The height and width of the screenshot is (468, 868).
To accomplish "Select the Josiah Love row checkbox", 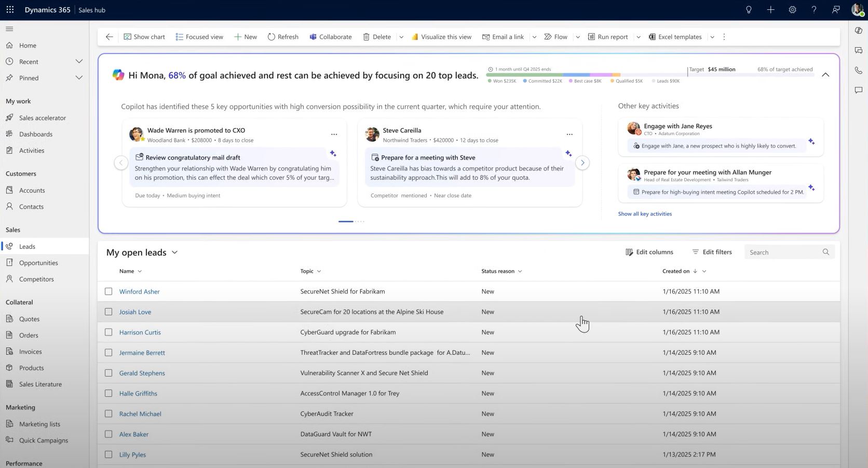I will 108,312.
